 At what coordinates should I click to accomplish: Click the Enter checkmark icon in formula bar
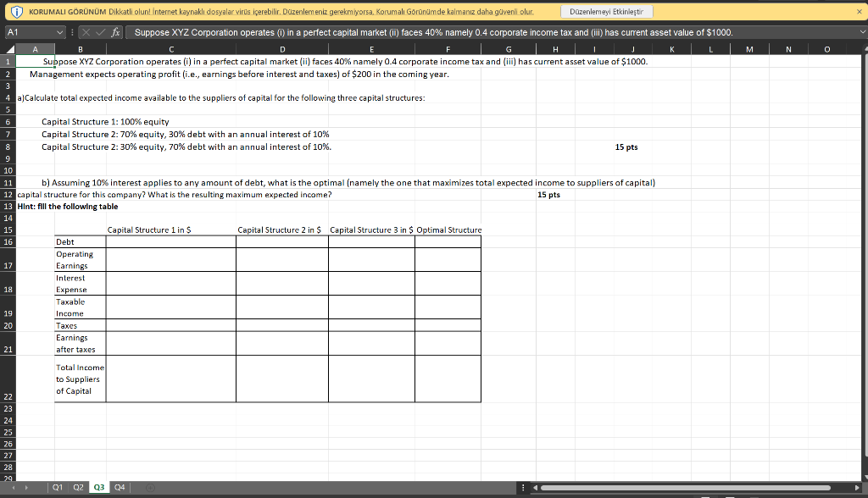101,32
